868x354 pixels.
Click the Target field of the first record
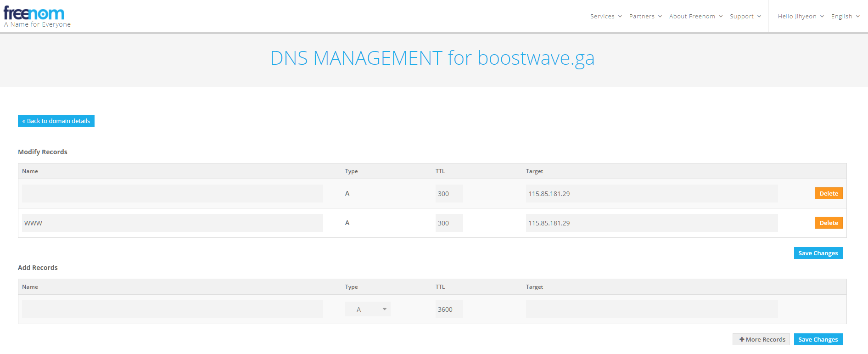652,194
